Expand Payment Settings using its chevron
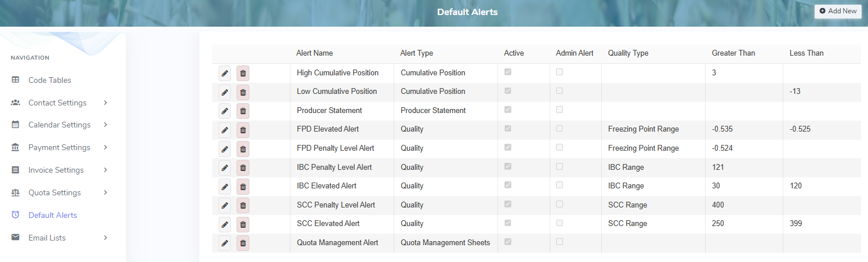 (106, 147)
